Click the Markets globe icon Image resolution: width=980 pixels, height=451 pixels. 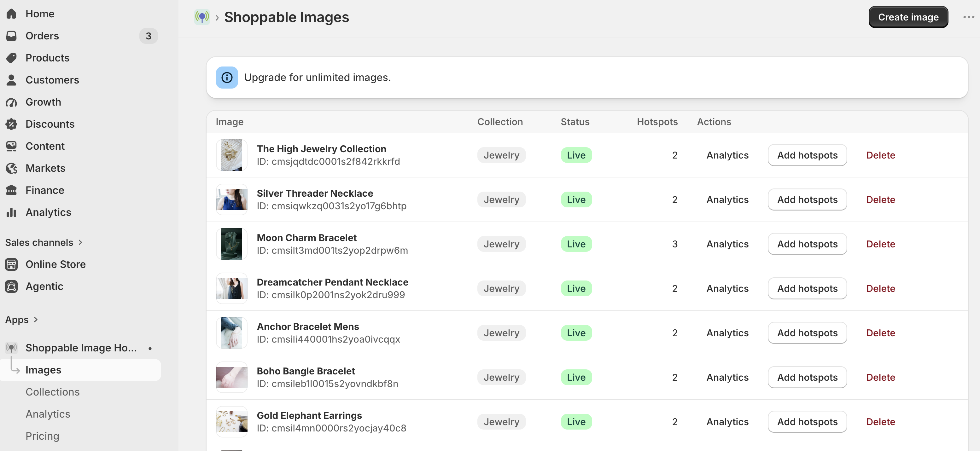click(11, 168)
